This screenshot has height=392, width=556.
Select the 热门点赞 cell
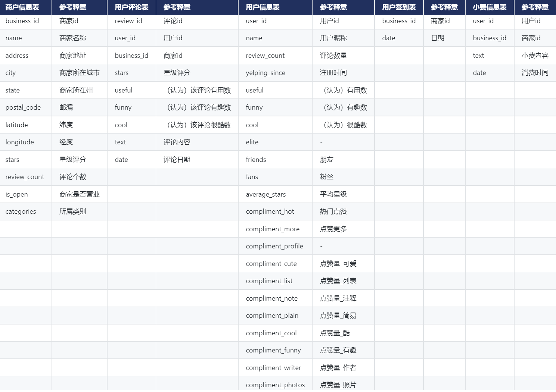pos(343,211)
